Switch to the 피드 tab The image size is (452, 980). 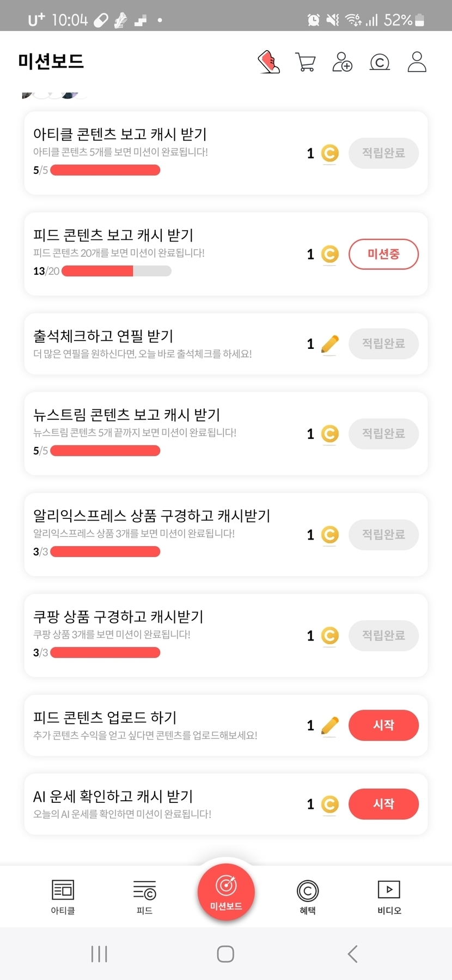coord(144,897)
